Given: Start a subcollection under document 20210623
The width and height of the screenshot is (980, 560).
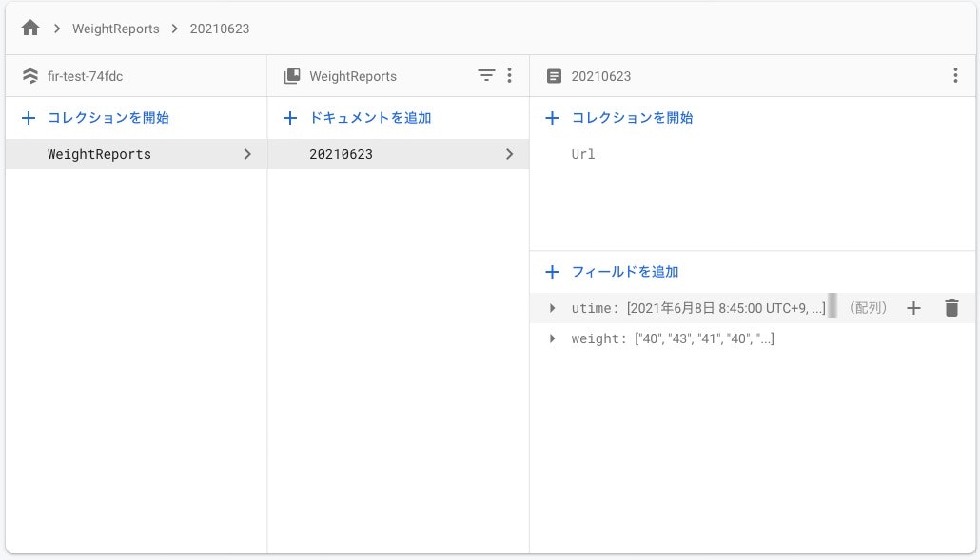Looking at the screenshot, I should coord(619,117).
